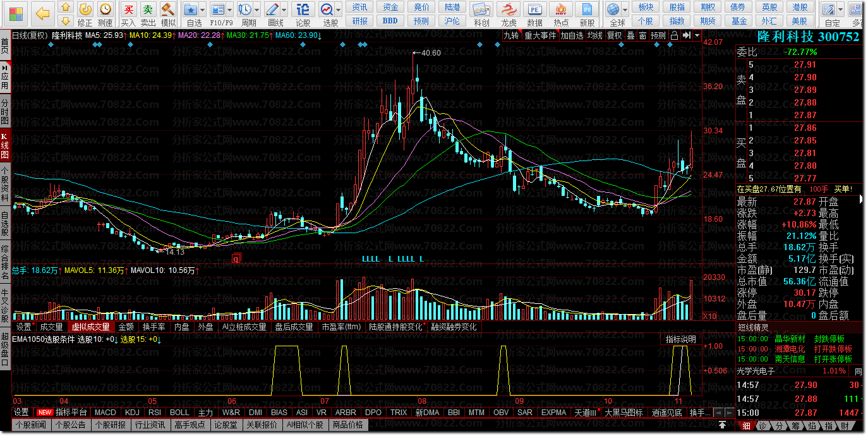Select the 画线 pencil drawing tool
The width and height of the screenshot is (868, 436).
[x=272, y=9]
